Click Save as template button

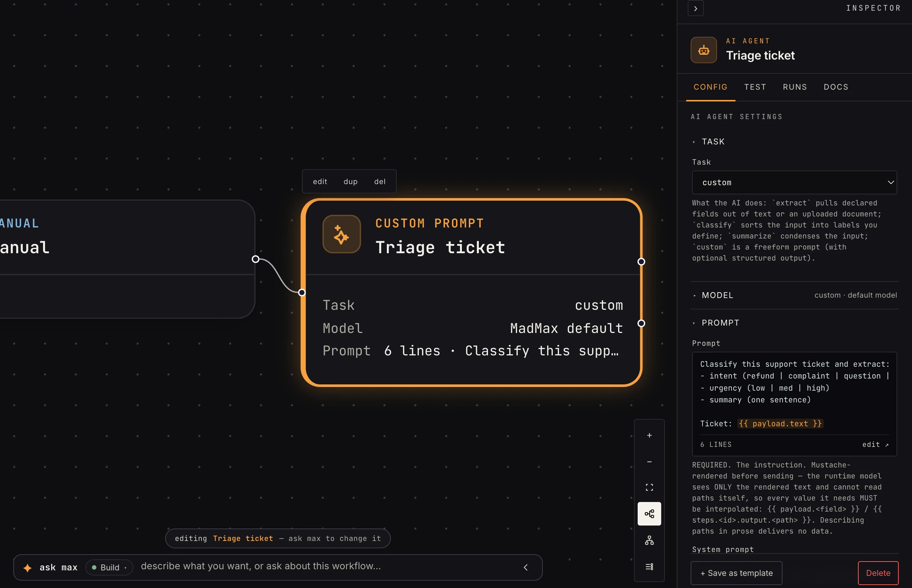(x=736, y=573)
